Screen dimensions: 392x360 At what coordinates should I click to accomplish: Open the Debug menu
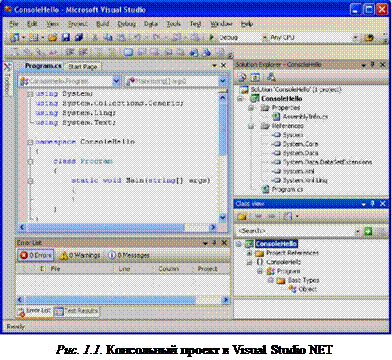[126, 24]
